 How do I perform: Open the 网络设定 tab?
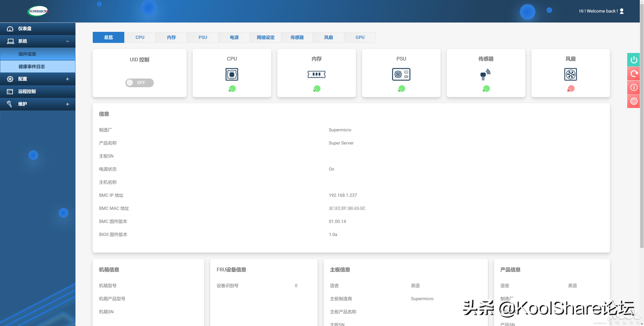[265, 37]
